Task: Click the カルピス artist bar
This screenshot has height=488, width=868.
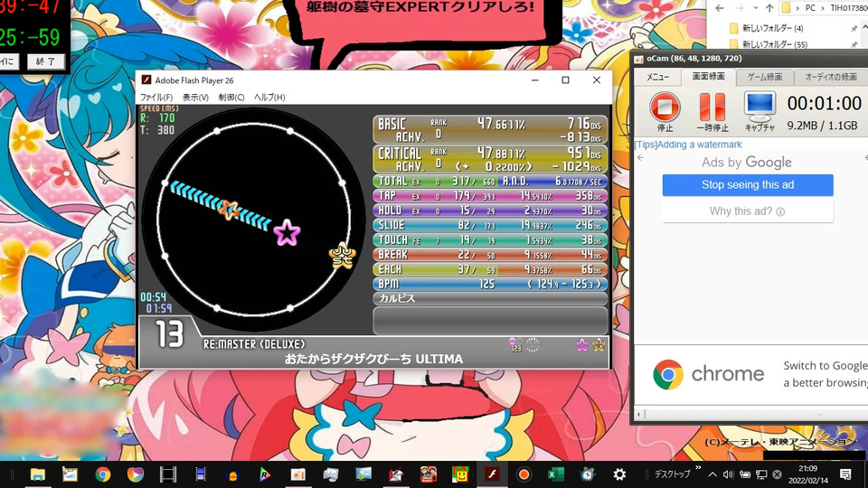Action: pos(490,298)
